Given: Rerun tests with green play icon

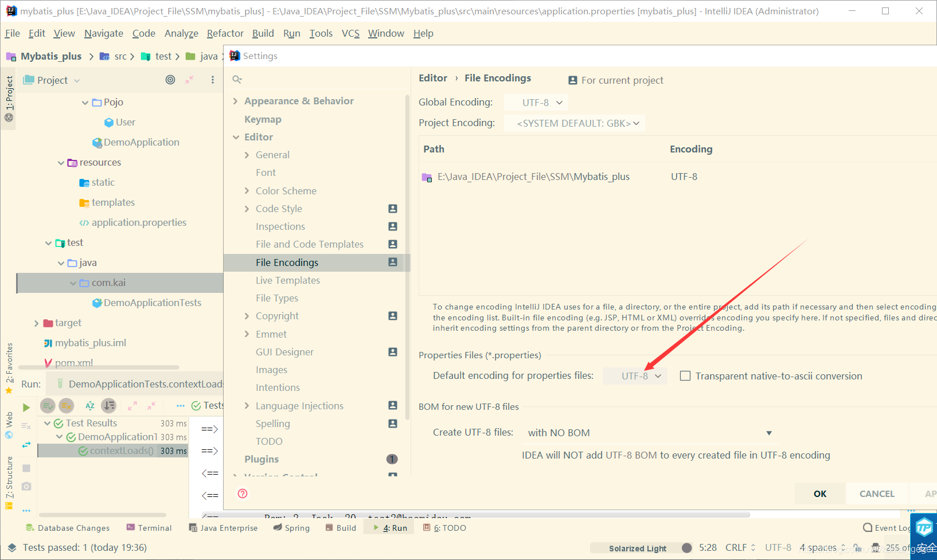Looking at the screenshot, I should 26,408.
